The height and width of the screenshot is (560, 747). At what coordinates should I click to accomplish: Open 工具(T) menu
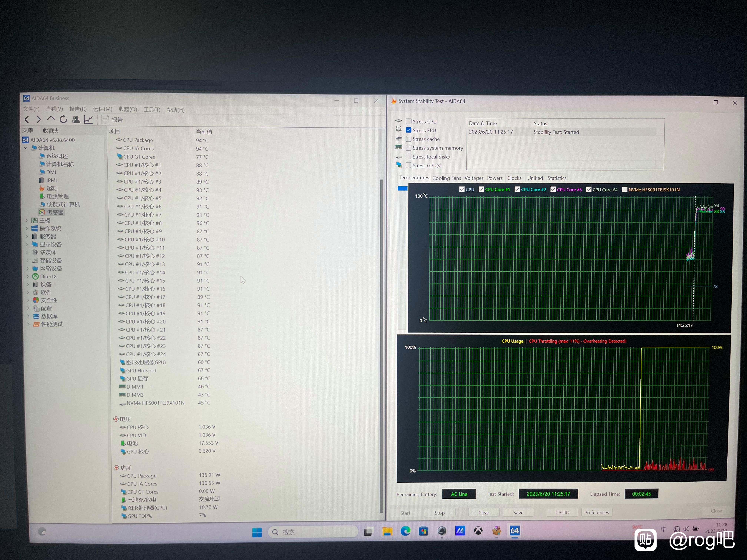tap(152, 109)
